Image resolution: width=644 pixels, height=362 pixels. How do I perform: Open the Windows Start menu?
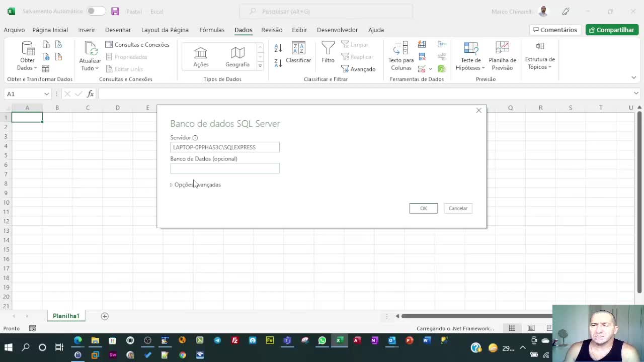9,347
